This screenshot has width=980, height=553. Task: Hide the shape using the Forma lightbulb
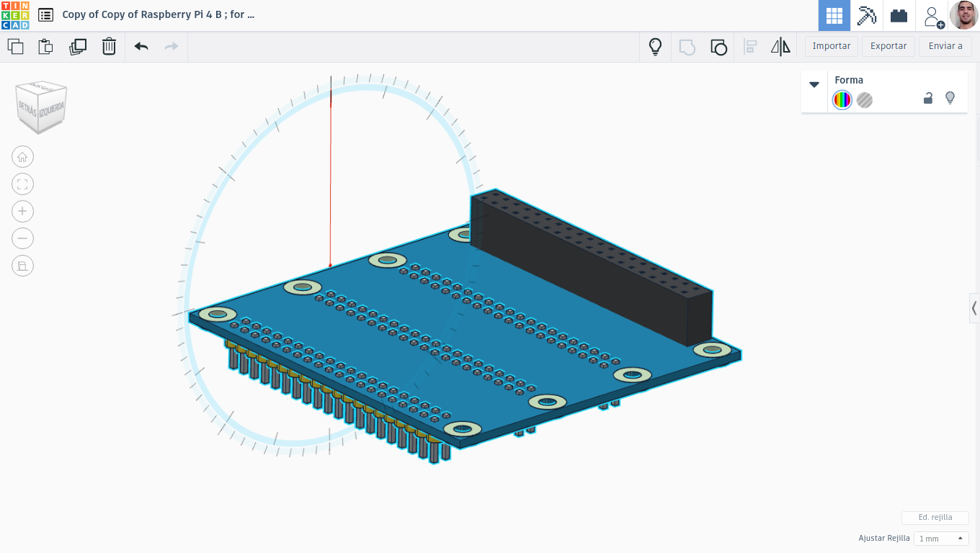(x=950, y=98)
